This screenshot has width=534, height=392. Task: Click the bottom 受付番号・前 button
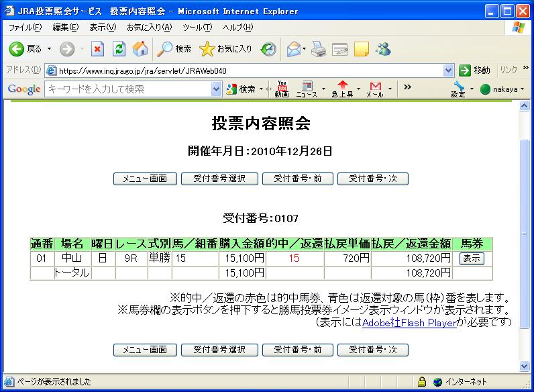pos(298,350)
